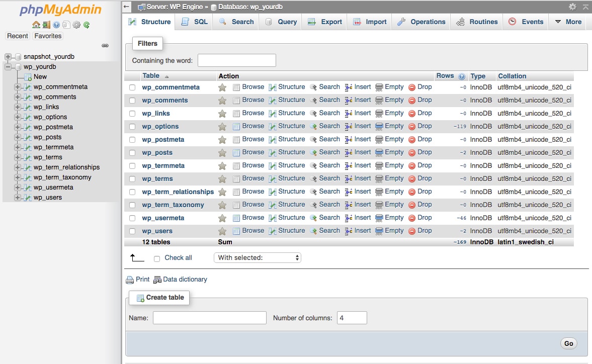Collapse wp_yourdb database in sidebar
Screen dimensions: 592x364
coord(8,67)
